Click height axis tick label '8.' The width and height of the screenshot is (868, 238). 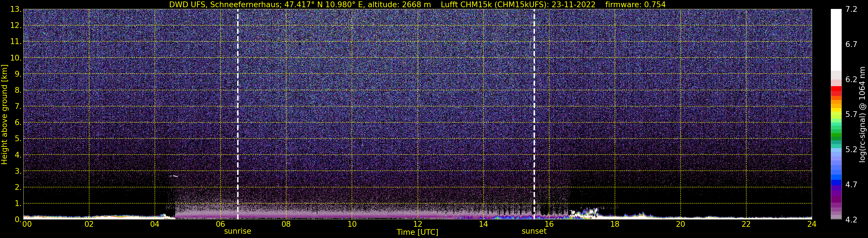(x=18, y=90)
